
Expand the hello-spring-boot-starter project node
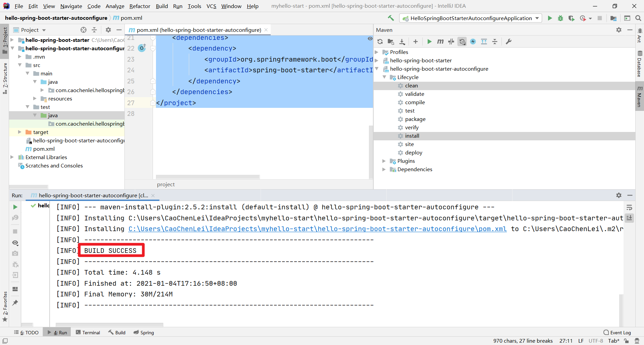tap(12, 40)
